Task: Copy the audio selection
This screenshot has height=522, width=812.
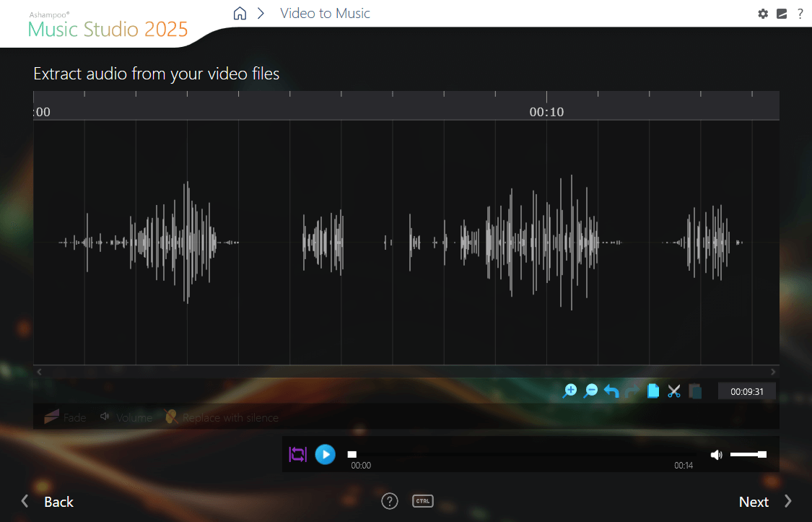Action: coord(652,391)
